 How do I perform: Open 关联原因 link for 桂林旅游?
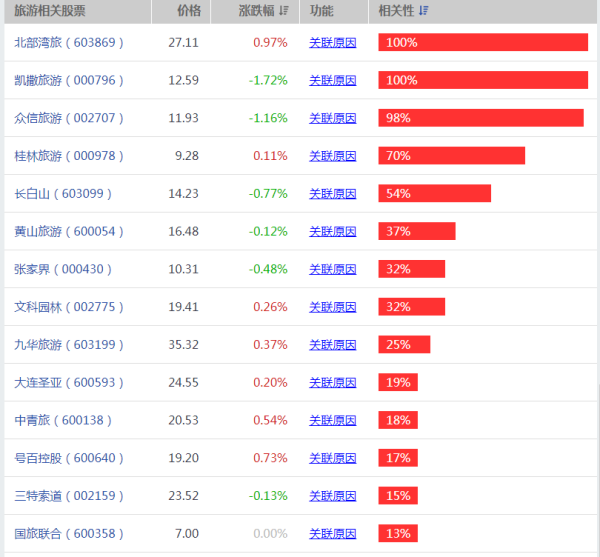click(x=333, y=156)
